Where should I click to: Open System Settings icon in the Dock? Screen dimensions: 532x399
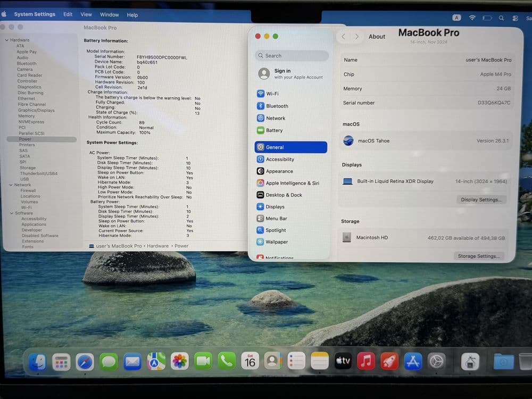[437, 362]
